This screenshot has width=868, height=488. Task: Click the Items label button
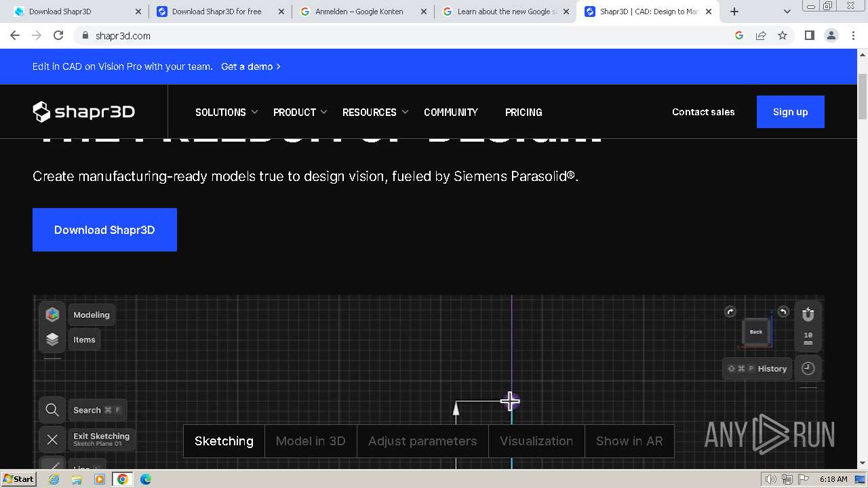point(84,340)
